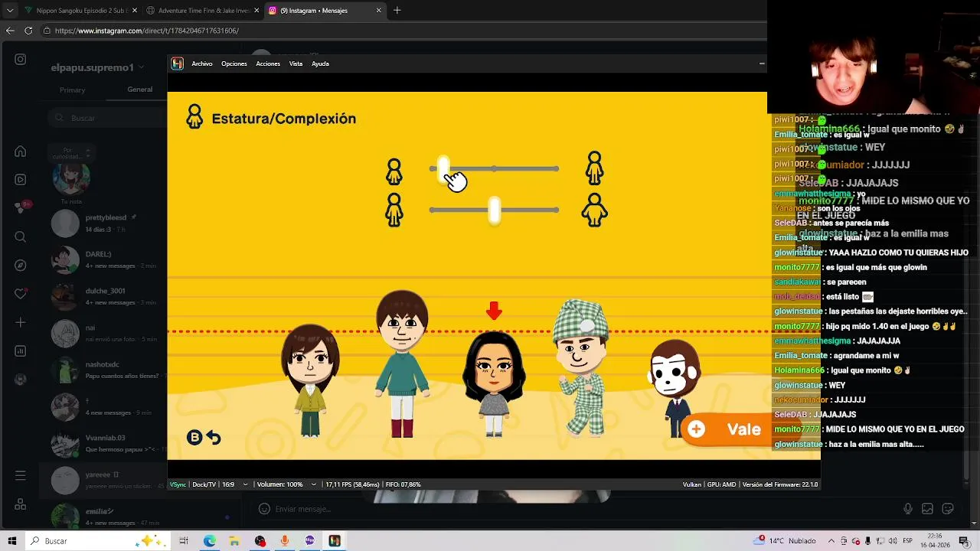Click the create plus icon in sidebar
The image size is (980, 551).
click(x=21, y=322)
